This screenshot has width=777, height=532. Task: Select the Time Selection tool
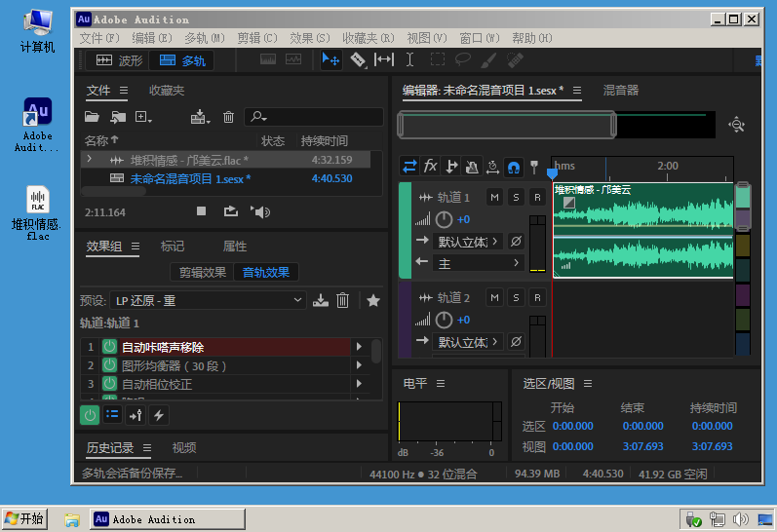pos(409,60)
